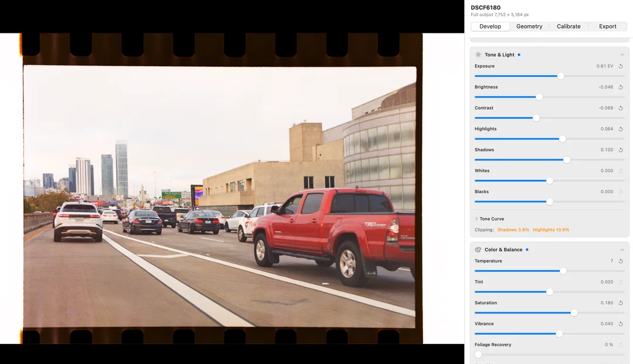Reset the Contrast value
Viewport: 633px width, 364px height.
pyautogui.click(x=621, y=108)
